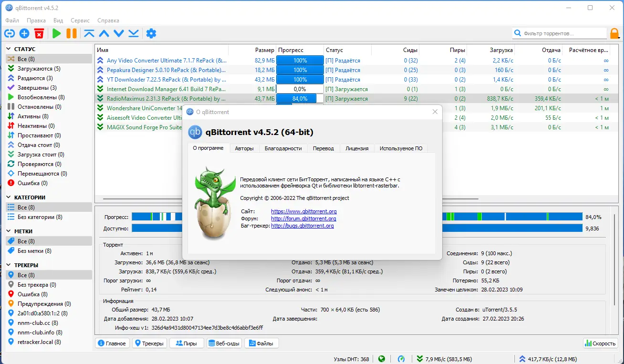Select the Загружаются (5) status filter

(x=49, y=69)
